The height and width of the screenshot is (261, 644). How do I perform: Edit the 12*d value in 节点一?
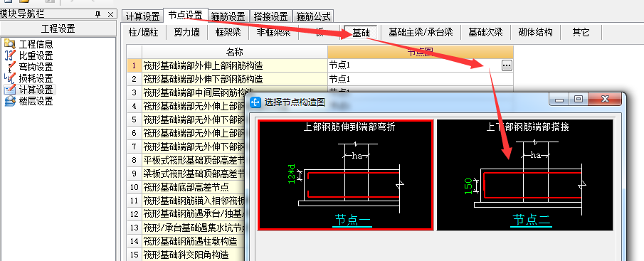pyautogui.click(x=292, y=174)
